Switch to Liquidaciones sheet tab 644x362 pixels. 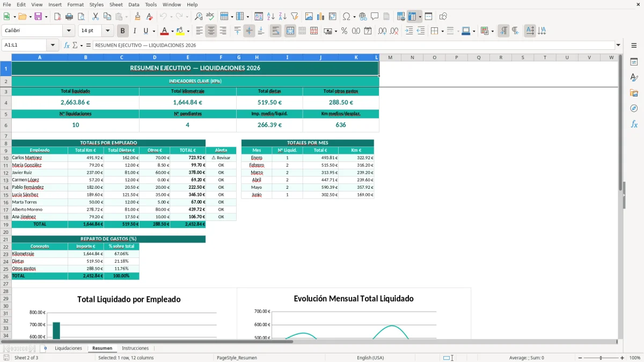tap(68, 348)
